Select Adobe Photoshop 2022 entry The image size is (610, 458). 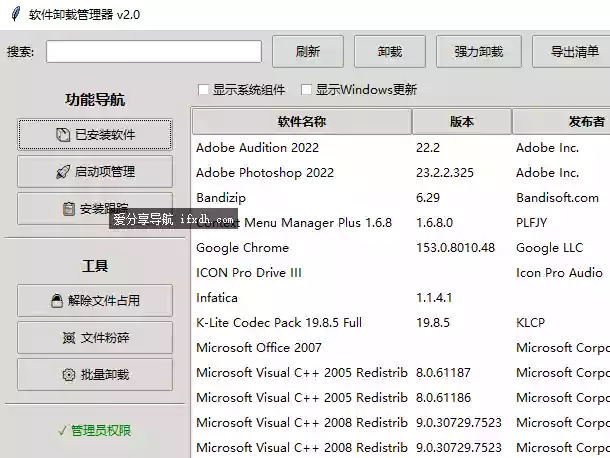pos(401,173)
